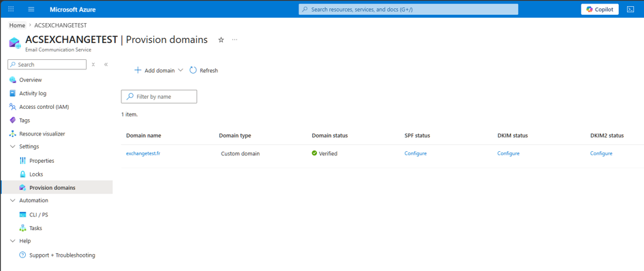644x271 pixels.
Task: Go to Home breadcrumb
Action: [x=17, y=25]
